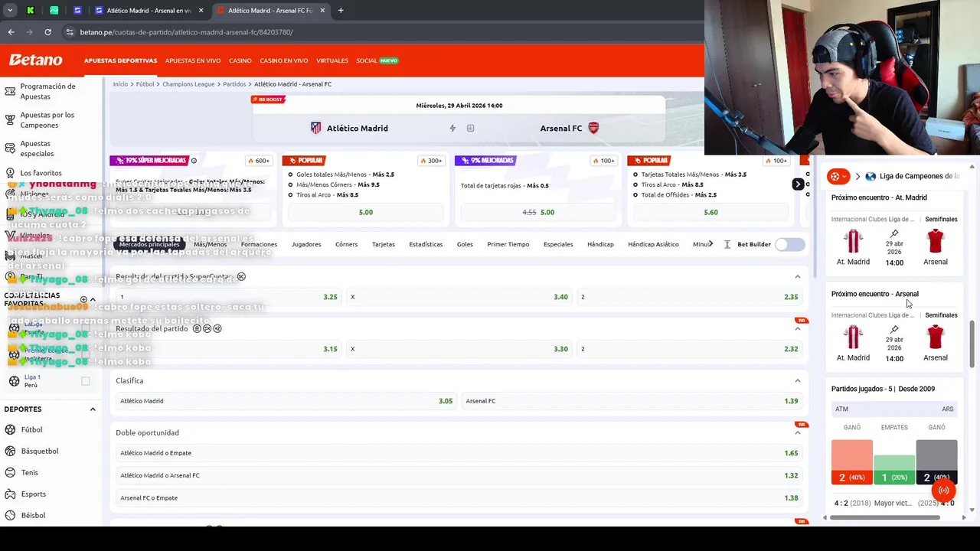Pick home win at 3.25 SuperCuotas

coord(228,297)
